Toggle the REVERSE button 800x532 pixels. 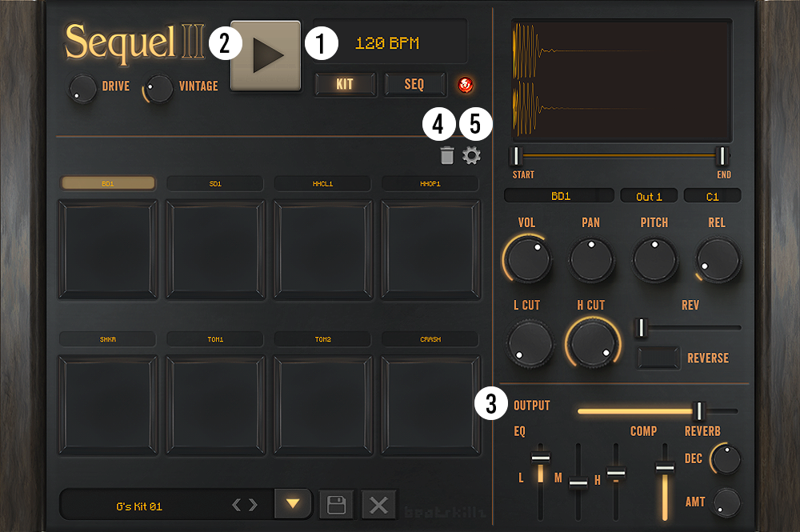click(x=658, y=358)
